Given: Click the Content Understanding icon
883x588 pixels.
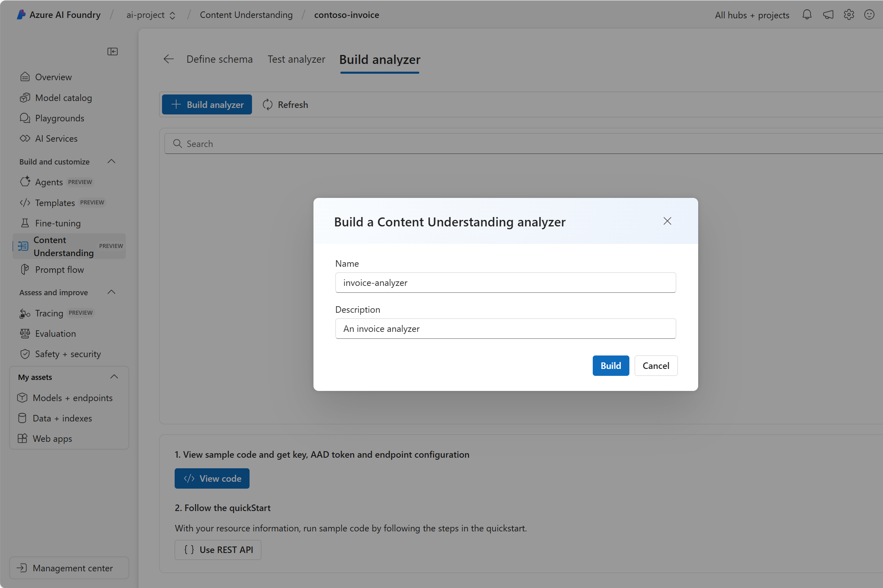Looking at the screenshot, I should click(x=23, y=246).
